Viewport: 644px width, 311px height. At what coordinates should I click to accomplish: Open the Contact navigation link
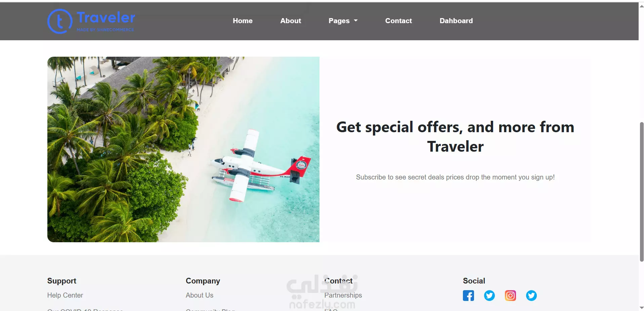[398, 21]
